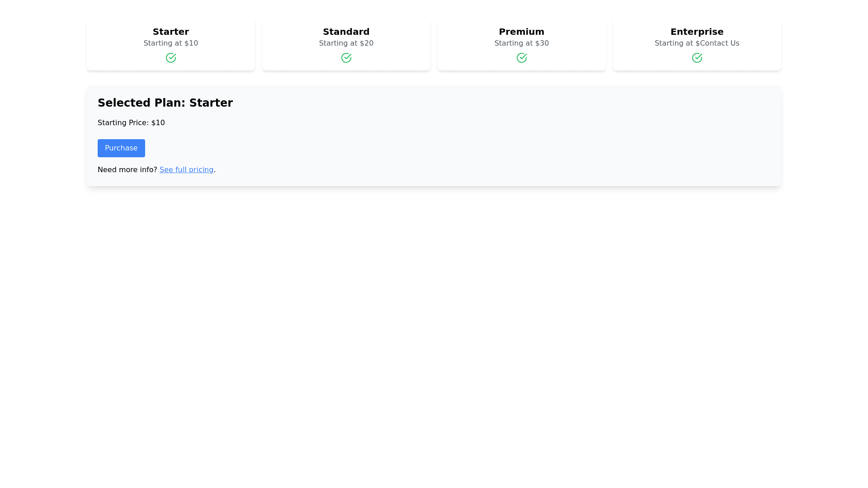Select the Starter plan title

click(x=170, y=32)
